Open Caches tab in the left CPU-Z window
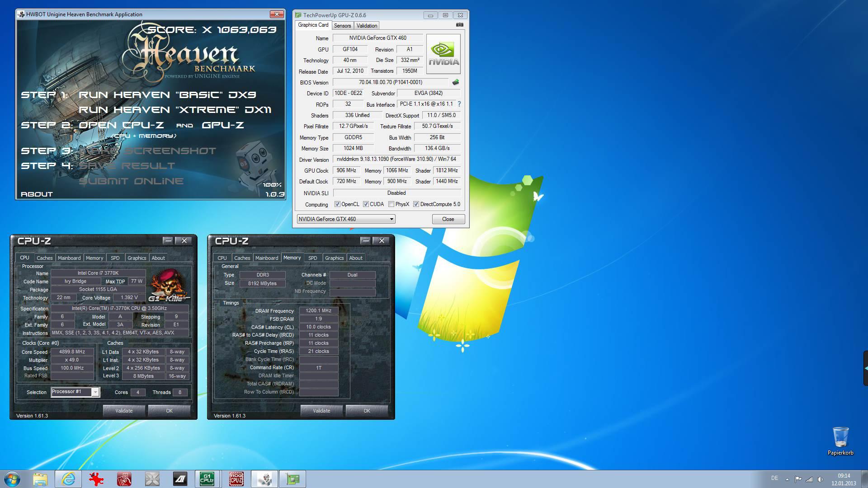The width and height of the screenshot is (868, 488). coord(44,258)
